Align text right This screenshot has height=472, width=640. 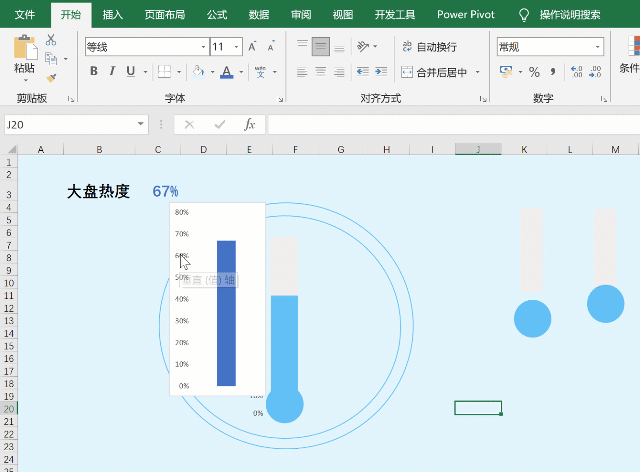[x=339, y=72]
